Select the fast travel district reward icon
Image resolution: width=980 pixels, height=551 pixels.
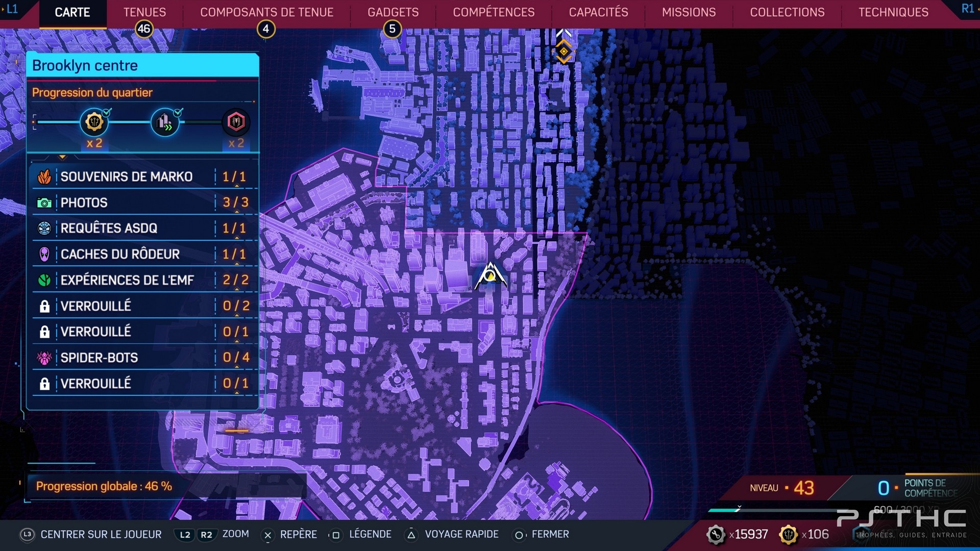point(165,122)
